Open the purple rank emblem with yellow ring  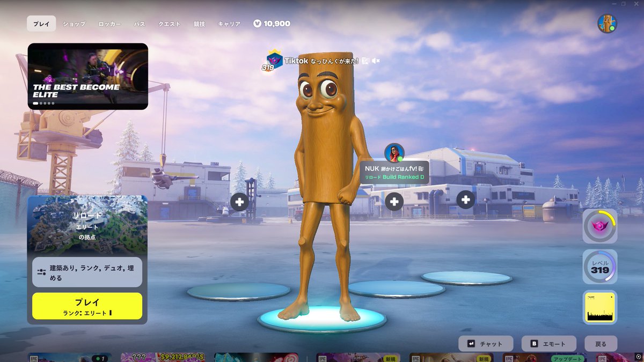coord(600,226)
